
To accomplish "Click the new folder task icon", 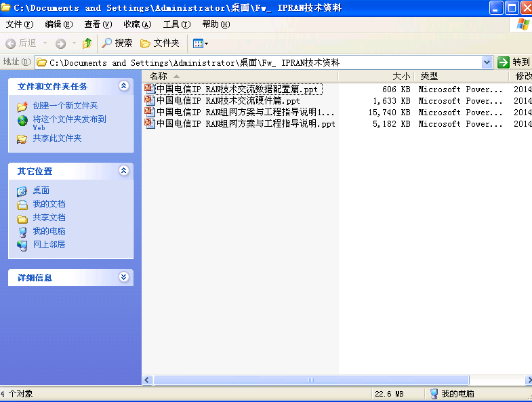I will point(22,106).
